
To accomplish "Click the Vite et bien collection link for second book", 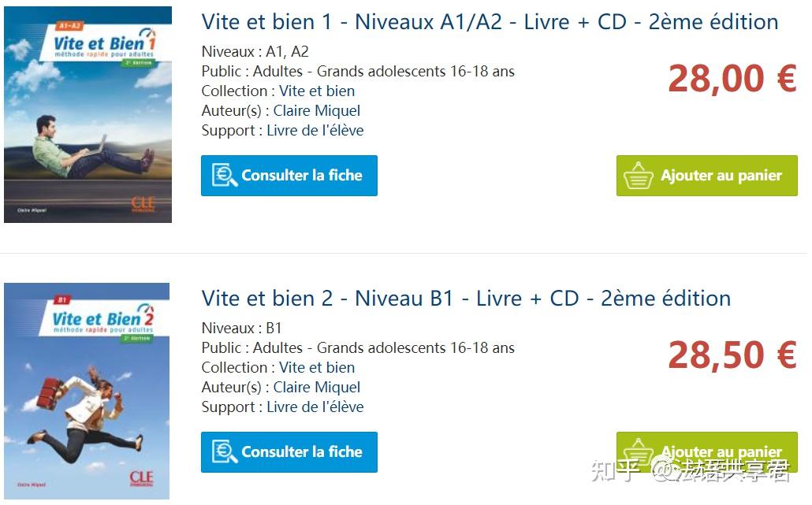I will [x=317, y=367].
